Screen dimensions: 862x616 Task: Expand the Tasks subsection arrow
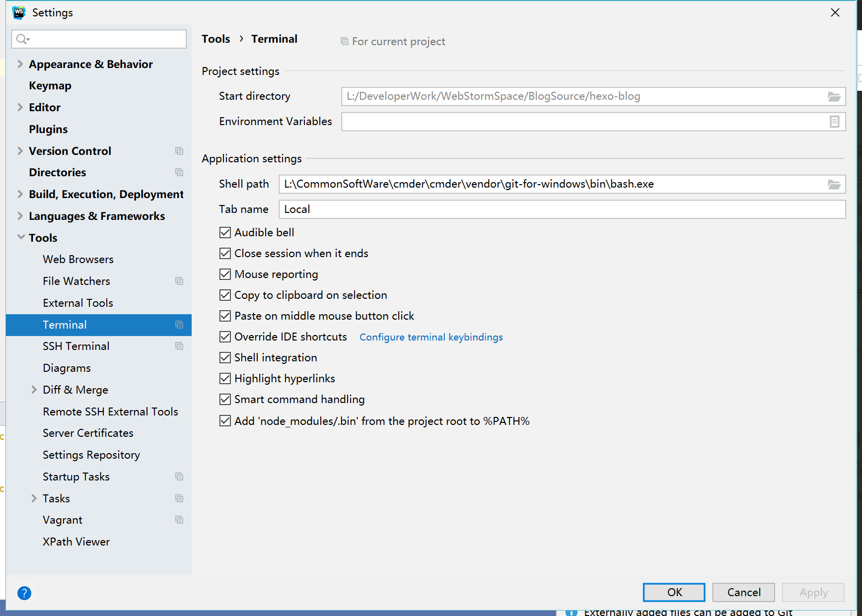[x=34, y=498]
